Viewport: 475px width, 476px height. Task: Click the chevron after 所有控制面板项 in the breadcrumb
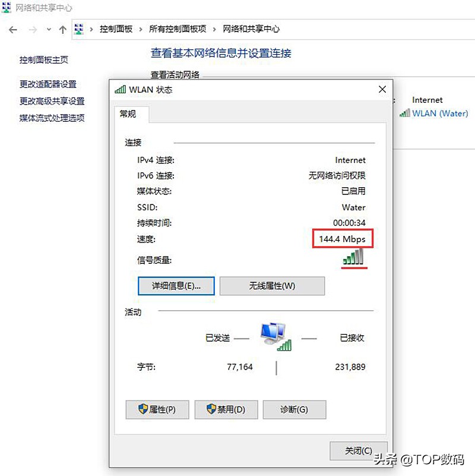click(x=214, y=29)
